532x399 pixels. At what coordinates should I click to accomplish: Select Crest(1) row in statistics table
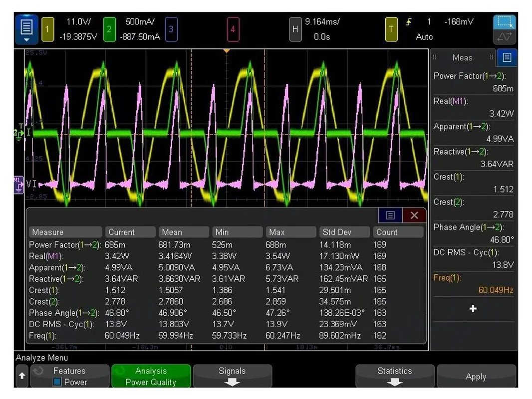coord(226,290)
